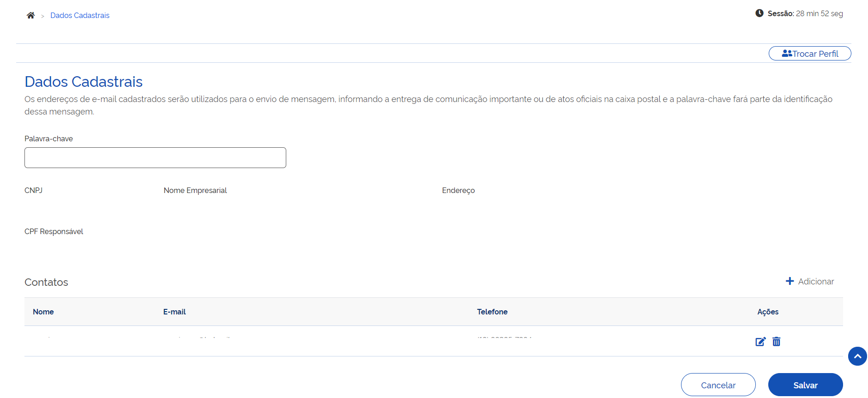868x398 pixels.
Task: Click the CPF Responsável label
Action: click(x=54, y=231)
